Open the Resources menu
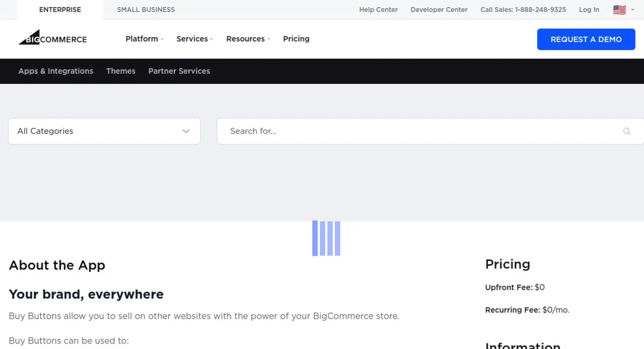The image size is (644, 349). [x=248, y=39]
